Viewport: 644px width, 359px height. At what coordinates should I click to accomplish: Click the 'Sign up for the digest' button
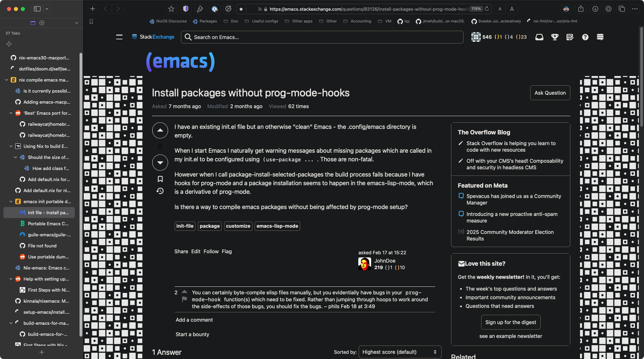click(510, 322)
